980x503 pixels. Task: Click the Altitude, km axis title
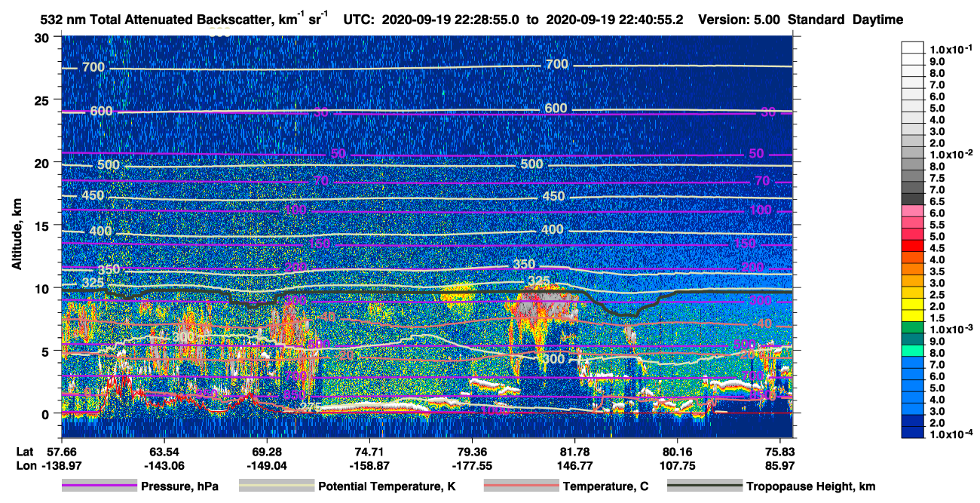(17, 236)
